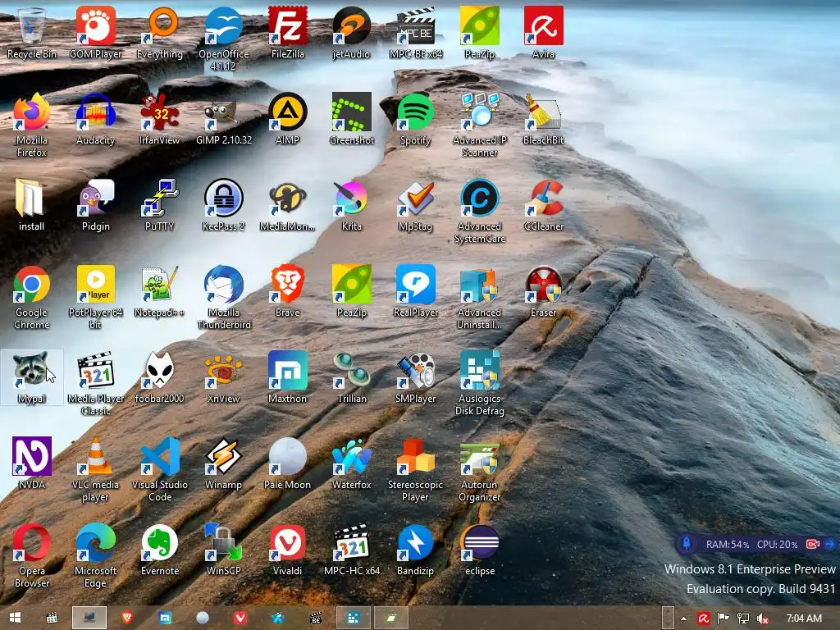This screenshot has height=630, width=840.
Task: Launch IrfanView
Action: point(160,119)
